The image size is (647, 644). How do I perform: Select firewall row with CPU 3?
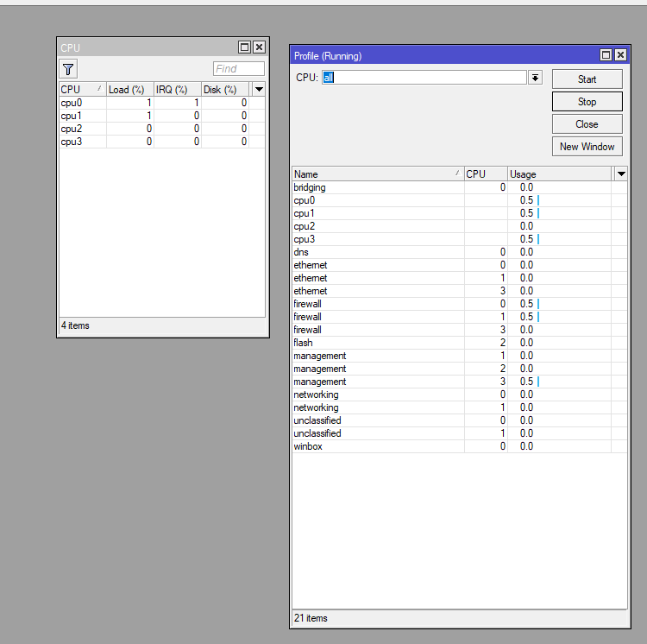(460, 330)
